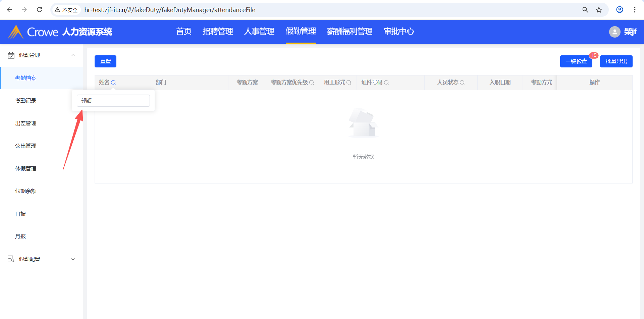644x319 pixels.
Task: Click search icon beside 姓名 column
Action: [x=113, y=83]
